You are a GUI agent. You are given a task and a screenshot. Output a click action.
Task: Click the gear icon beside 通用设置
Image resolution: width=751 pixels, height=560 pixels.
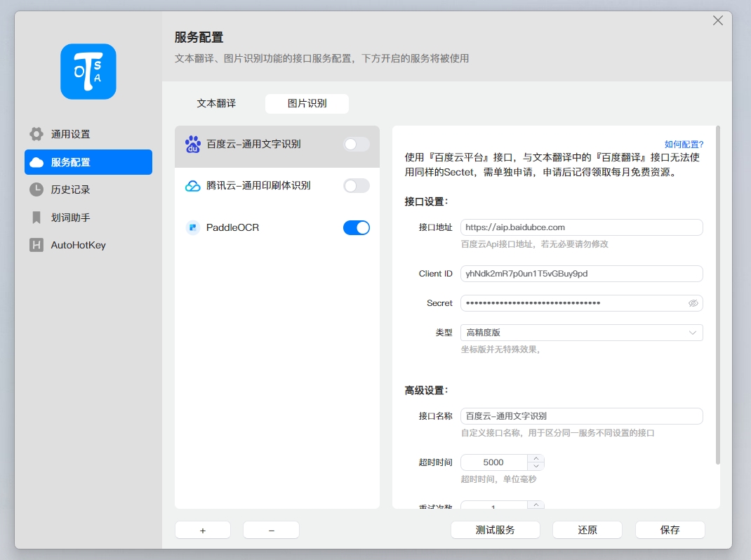(x=36, y=134)
